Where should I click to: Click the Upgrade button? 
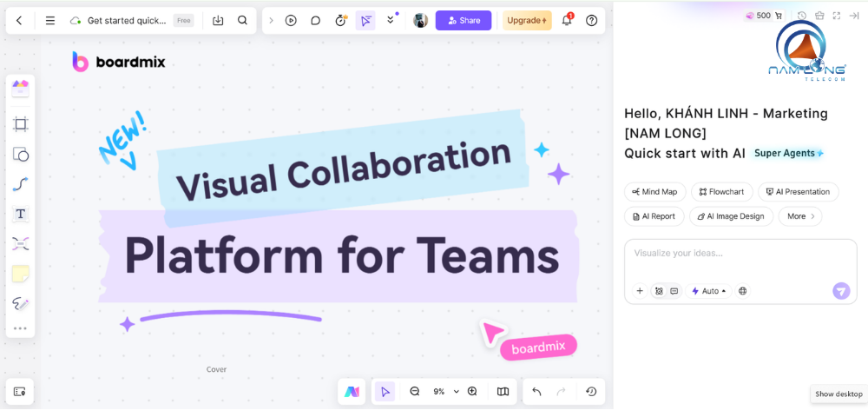tap(527, 20)
